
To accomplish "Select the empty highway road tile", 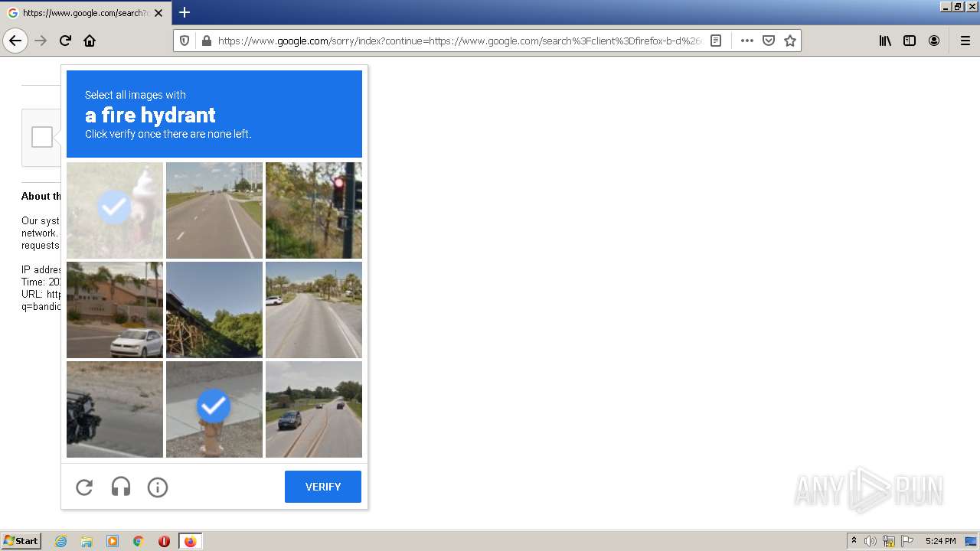I will 214,210.
